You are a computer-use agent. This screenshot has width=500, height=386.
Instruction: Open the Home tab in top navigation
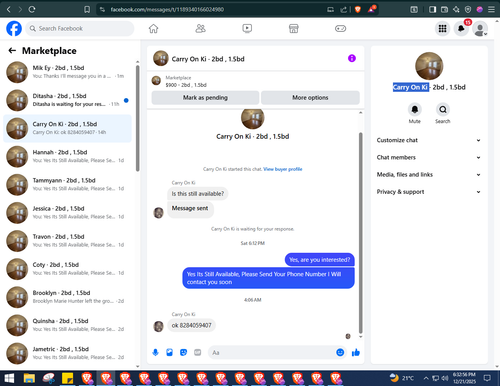(153, 29)
